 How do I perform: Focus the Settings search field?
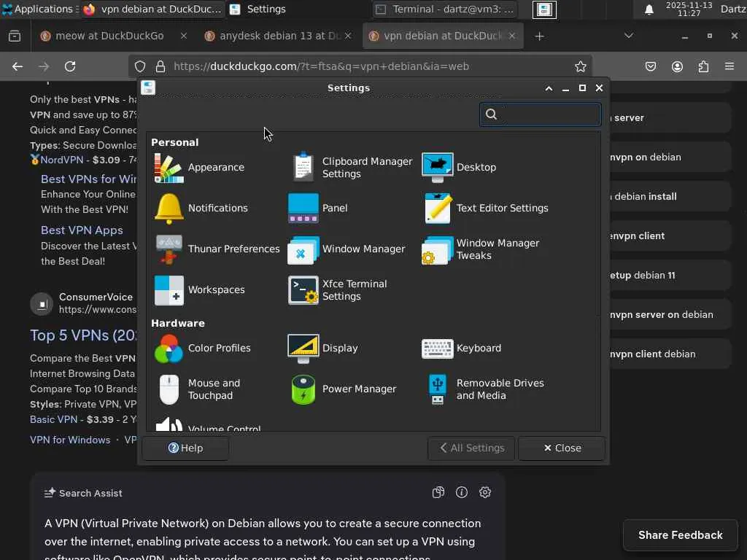[541, 114]
